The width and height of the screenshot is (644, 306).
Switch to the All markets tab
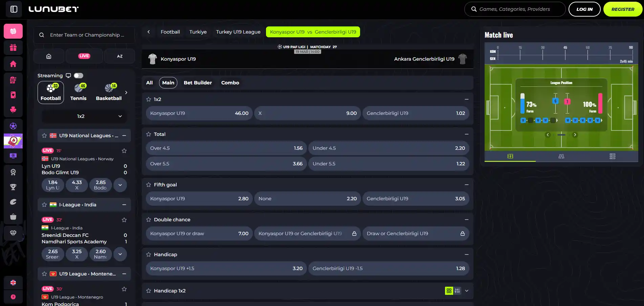tap(150, 83)
